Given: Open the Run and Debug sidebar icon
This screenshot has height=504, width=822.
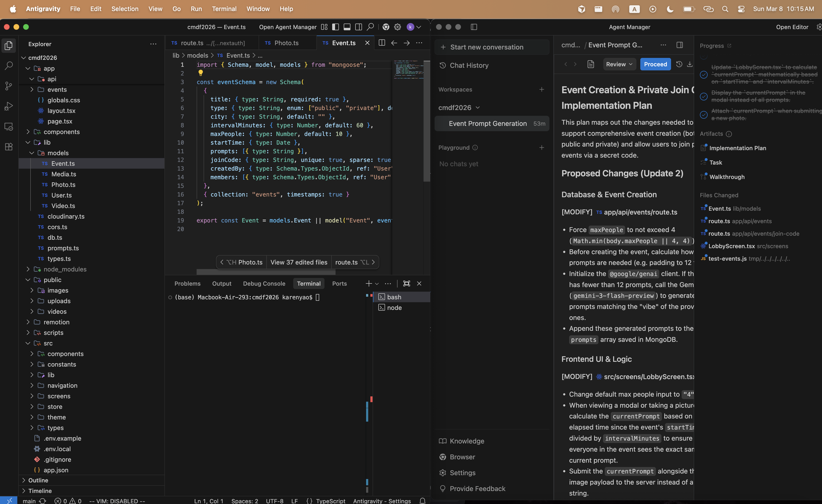Looking at the screenshot, I should tap(9, 106).
